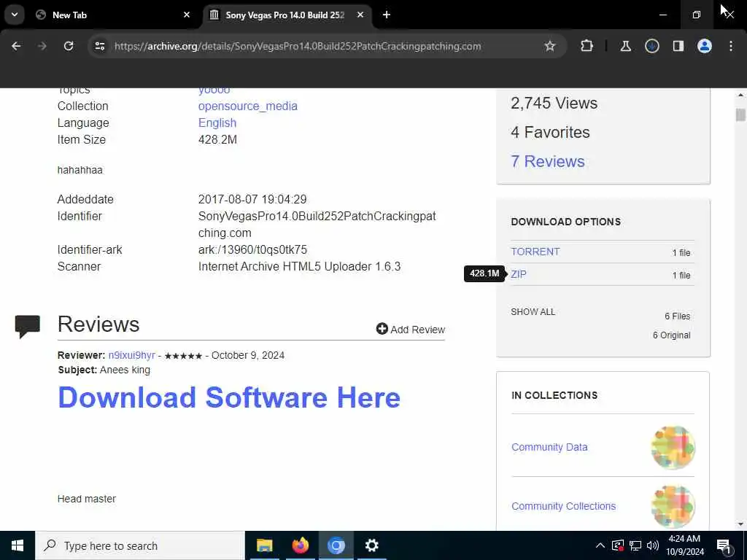Screen dimensions: 747x560
Task: Download the ZIP option
Action: click(519, 274)
